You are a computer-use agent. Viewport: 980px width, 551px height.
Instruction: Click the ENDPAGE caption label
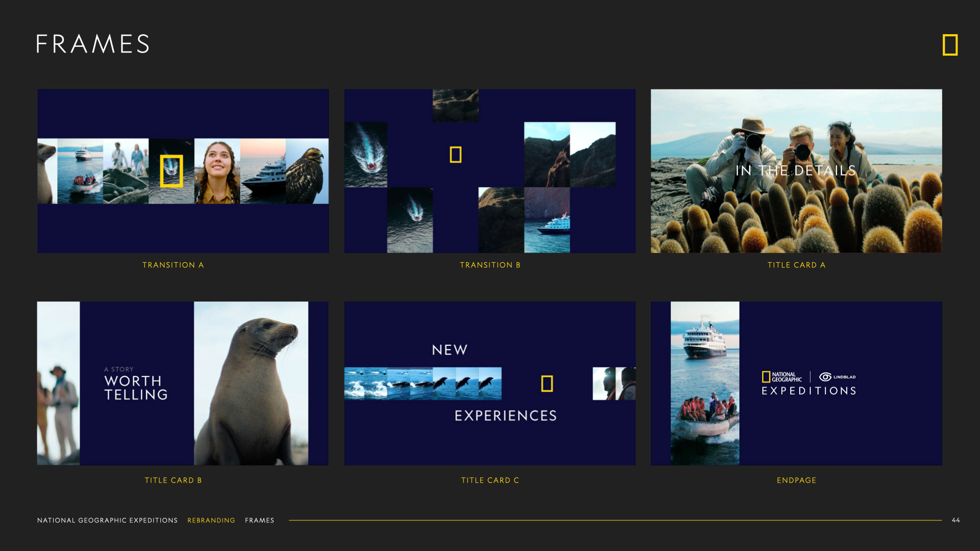[796, 480]
